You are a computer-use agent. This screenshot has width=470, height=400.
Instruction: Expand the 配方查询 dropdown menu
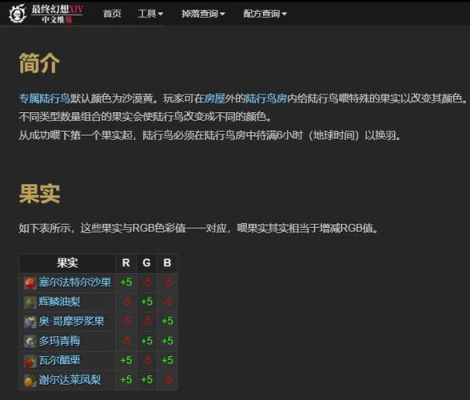click(265, 14)
